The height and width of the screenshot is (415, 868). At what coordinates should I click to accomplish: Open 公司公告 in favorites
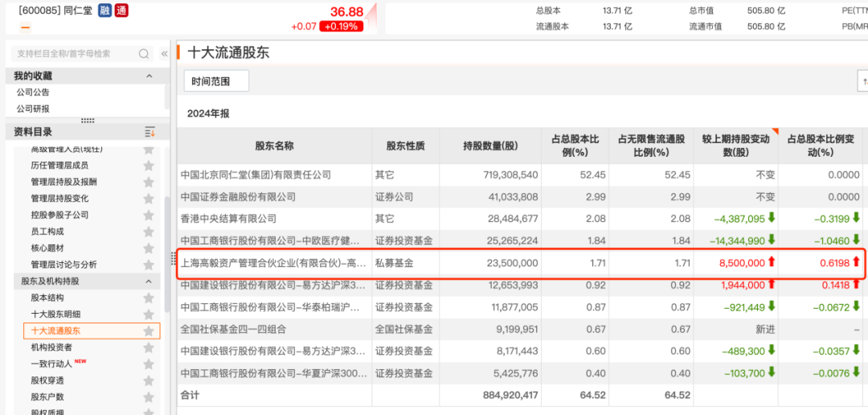point(33,92)
